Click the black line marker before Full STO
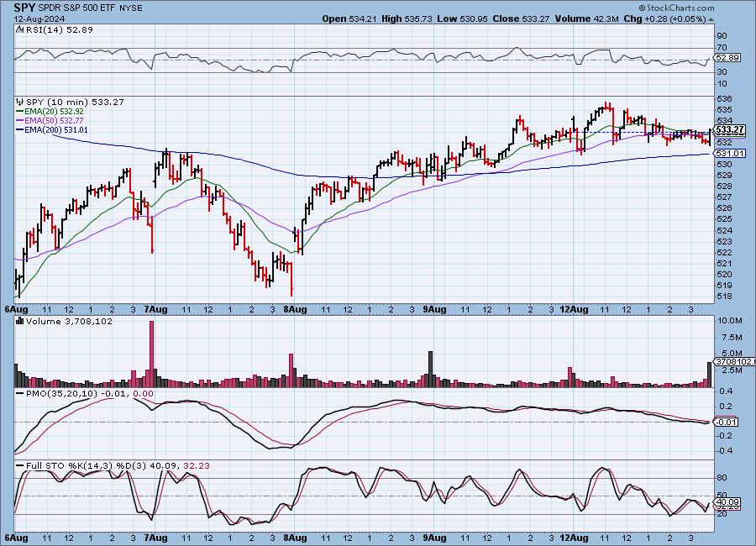The width and height of the screenshot is (756, 546). tap(20, 466)
